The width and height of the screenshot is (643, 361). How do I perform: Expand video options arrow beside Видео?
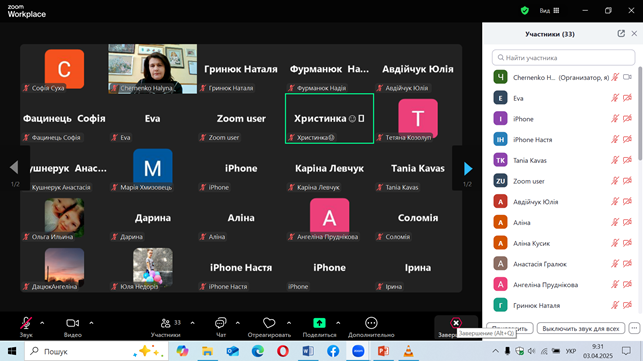(91, 323)
